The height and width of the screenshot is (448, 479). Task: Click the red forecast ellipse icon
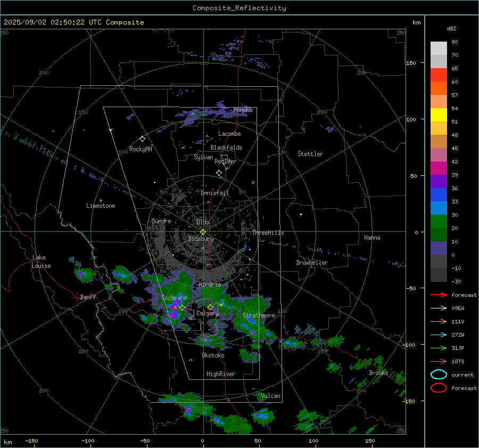pos(439,388)
